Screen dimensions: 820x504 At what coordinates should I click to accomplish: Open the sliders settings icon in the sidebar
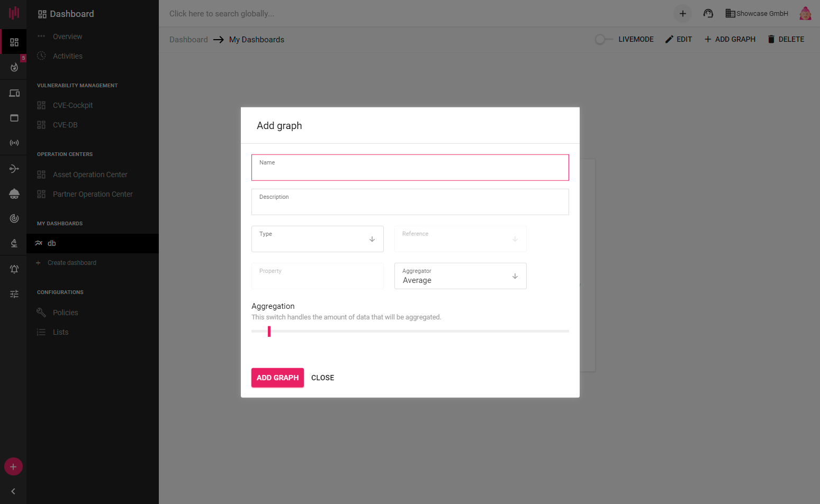pyautogui.click(x=14, y=294)
